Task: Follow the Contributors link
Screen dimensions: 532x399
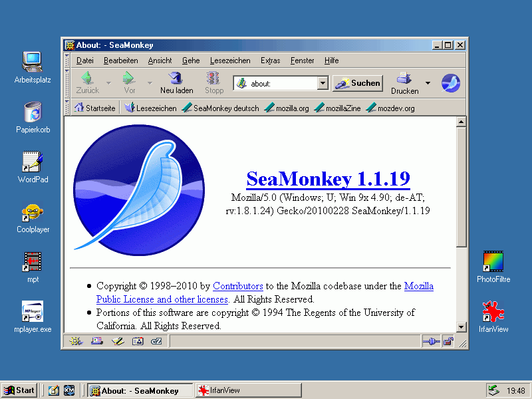Action: (x=238, y=286)
